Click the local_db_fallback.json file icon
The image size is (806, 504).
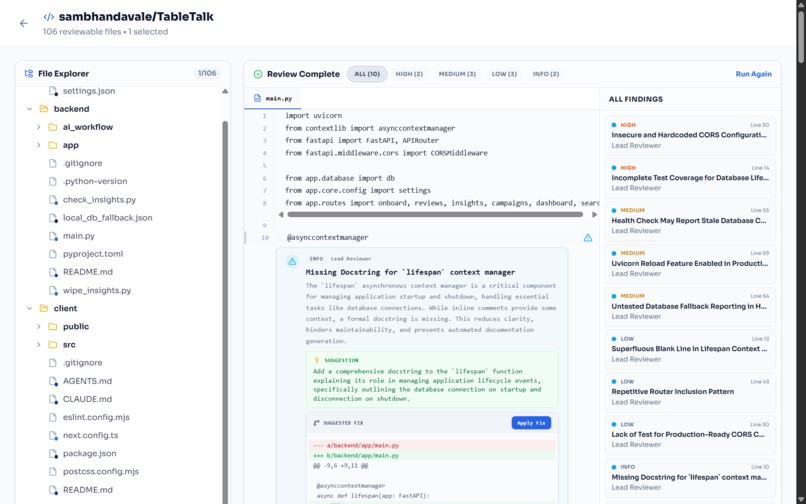[x=53, y=218]
